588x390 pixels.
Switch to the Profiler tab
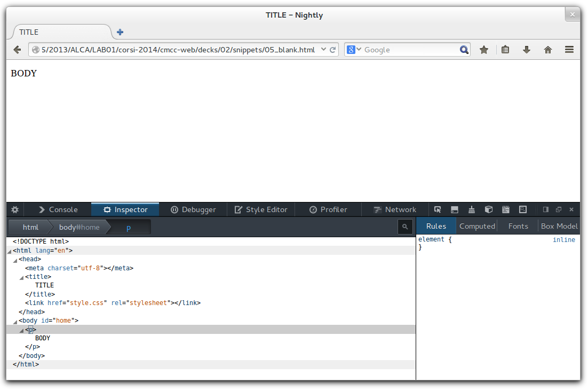coord(328,209)
